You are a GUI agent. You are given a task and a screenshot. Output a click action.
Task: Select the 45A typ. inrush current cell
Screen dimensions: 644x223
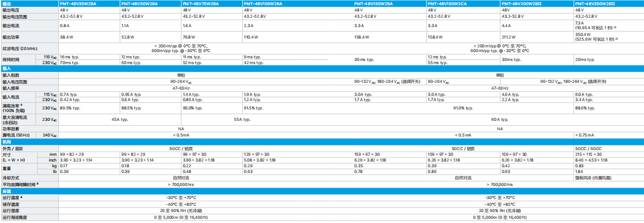(119, 119)
